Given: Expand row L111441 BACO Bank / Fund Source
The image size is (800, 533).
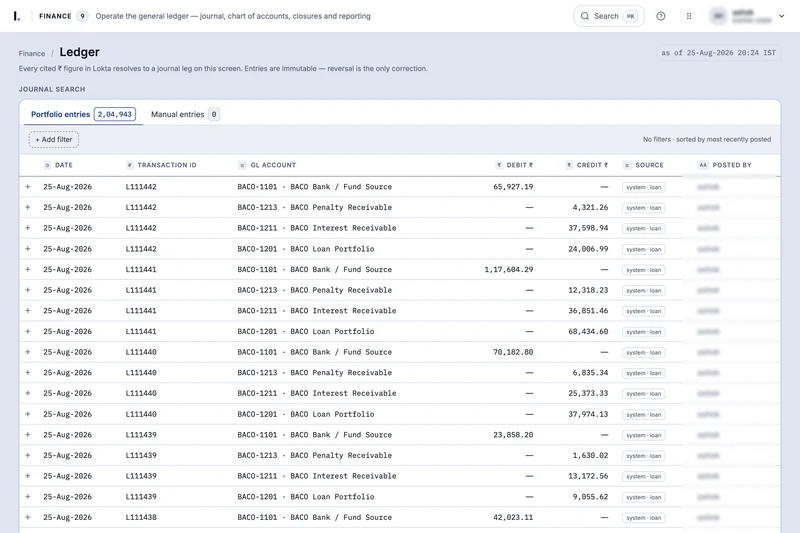Looking at the screenshot, I should tap(28, 269).
